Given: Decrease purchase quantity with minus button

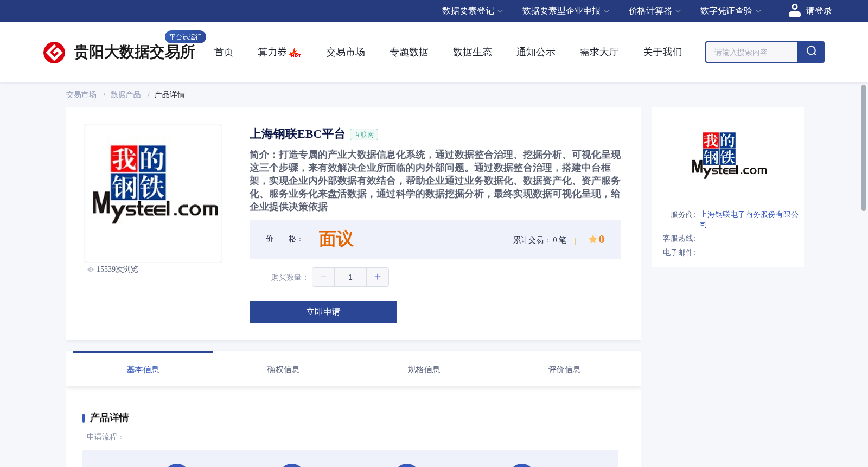Looking at the screenshot, I should [323, 277].
